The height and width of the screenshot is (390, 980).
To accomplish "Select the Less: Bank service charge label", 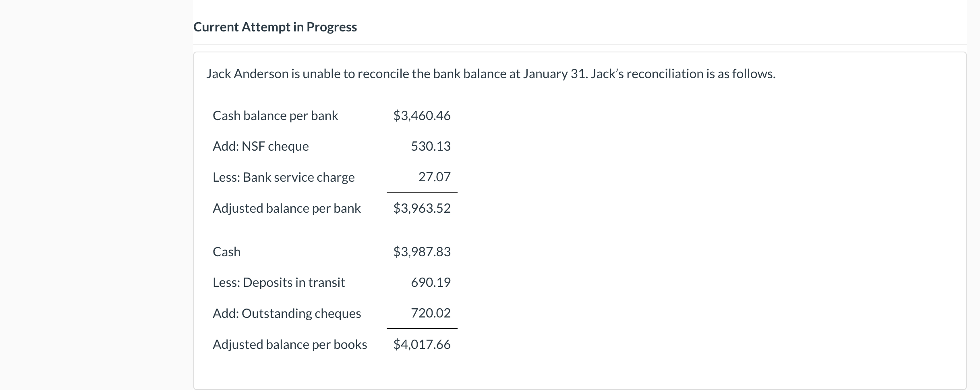I will 284,177.
